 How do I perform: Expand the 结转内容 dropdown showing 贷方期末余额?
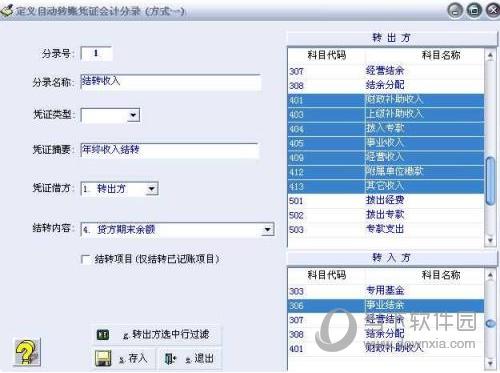[267, 229]
